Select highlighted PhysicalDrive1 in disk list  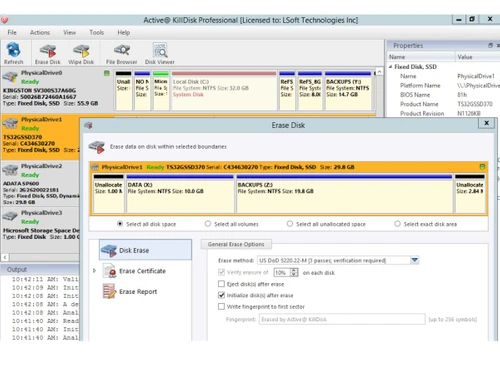41,137
